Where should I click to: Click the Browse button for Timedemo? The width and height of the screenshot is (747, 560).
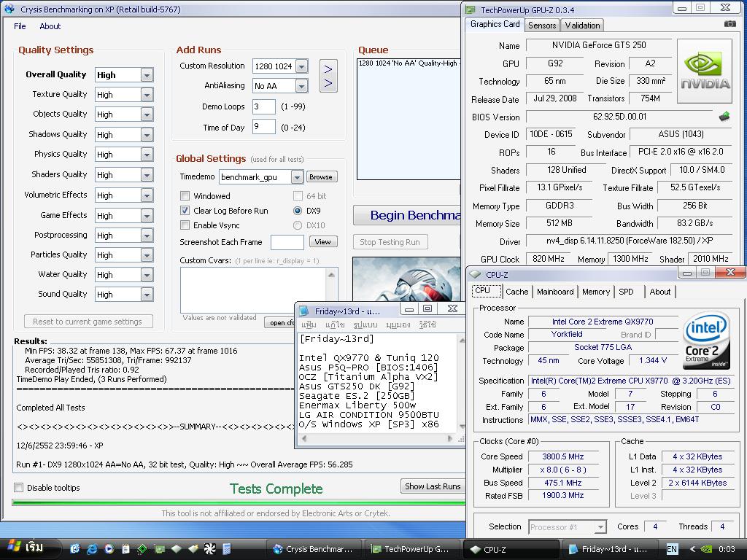[321, 176]
